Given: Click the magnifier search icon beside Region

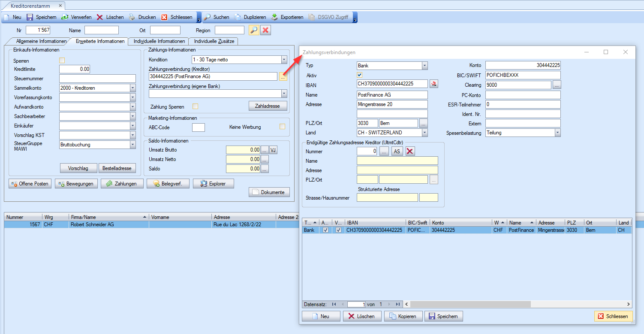Looking at the screenshot, I should 254,30.
